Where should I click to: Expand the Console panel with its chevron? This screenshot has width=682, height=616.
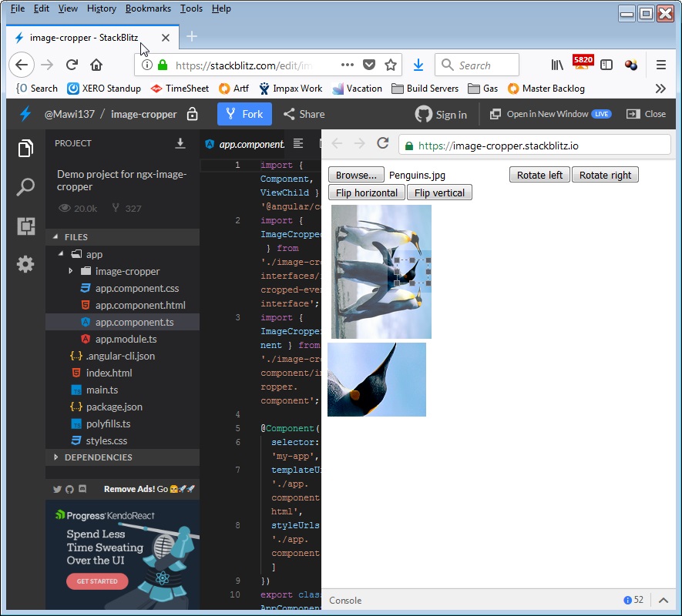coord(664,600)
